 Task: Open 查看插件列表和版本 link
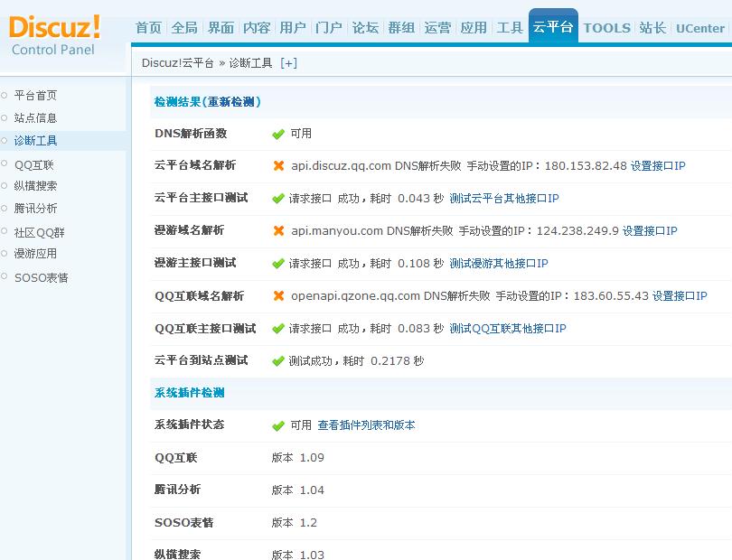tap(366, 425)
